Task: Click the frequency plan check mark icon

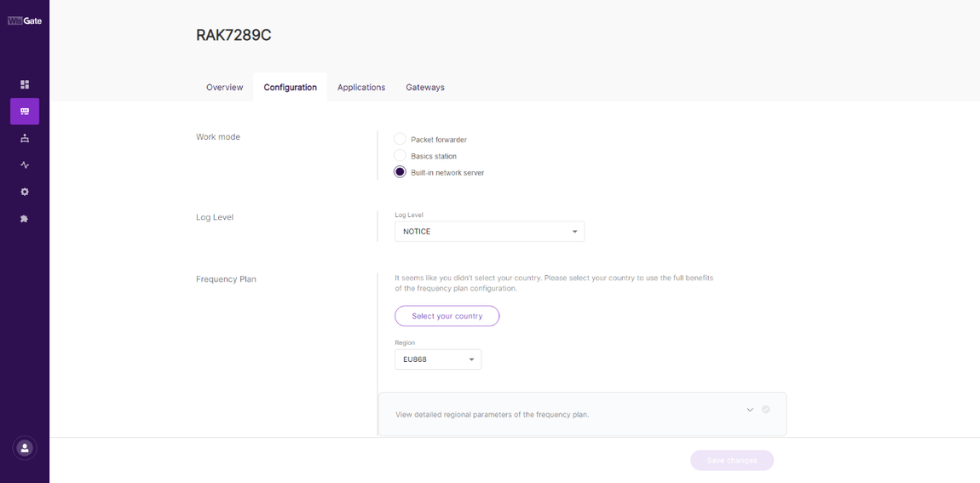Action: tap(765, 409)
